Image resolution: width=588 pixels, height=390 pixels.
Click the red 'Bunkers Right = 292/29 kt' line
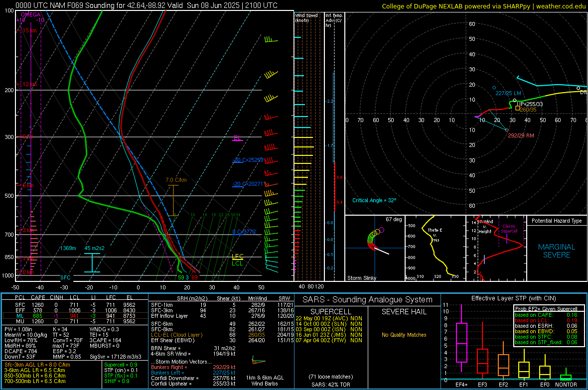[193, 368]
